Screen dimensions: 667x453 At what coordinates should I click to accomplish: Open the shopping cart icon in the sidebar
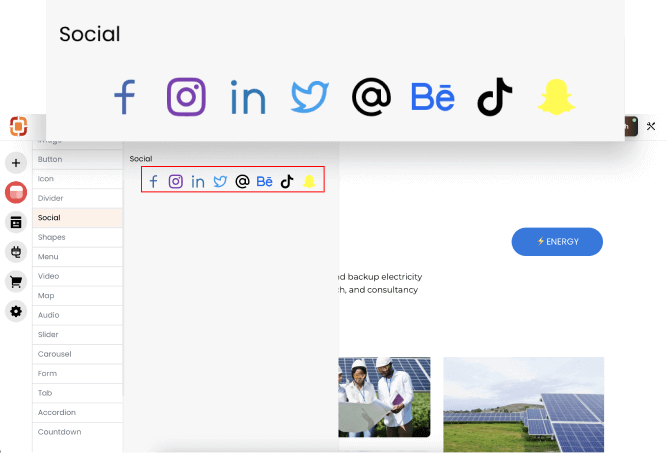pyautogui.click(x=16, y=282)
